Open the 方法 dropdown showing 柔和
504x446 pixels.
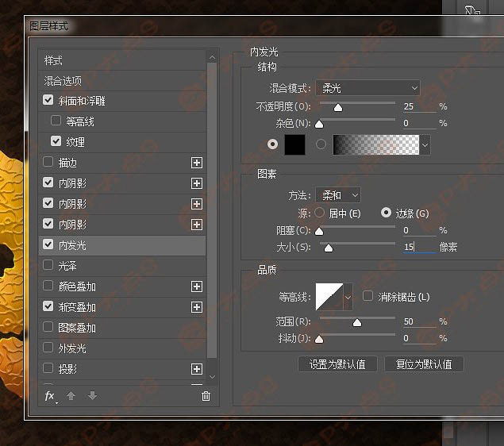click(x=338, y=194)
